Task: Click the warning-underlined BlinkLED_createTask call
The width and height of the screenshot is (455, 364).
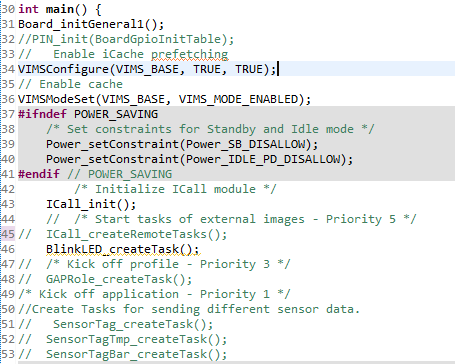Action: pyautogui.click(x=122, y=249)
